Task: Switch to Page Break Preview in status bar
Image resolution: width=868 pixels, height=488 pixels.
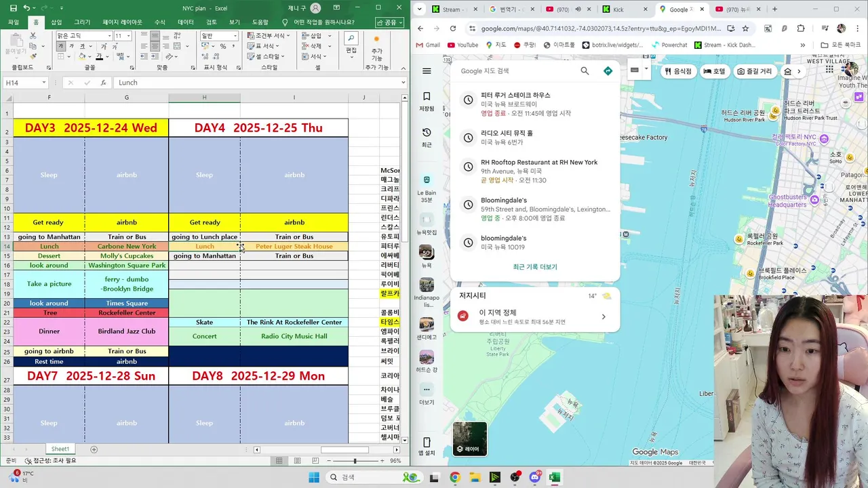Action: tap(314, 461)
